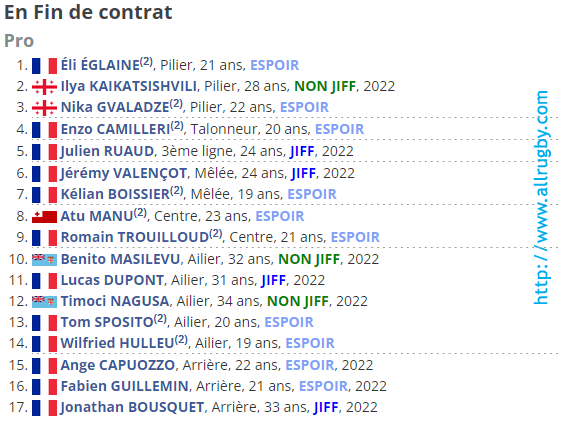Open Julien RUAUD's player profile
The width and height of the screenshot is (562, 423).
pos(107,151)
